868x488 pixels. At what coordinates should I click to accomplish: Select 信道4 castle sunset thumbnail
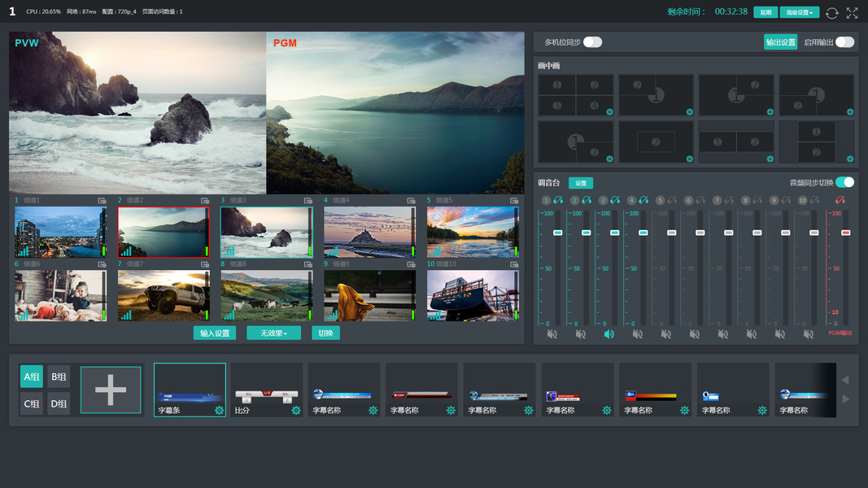(369, 232)
